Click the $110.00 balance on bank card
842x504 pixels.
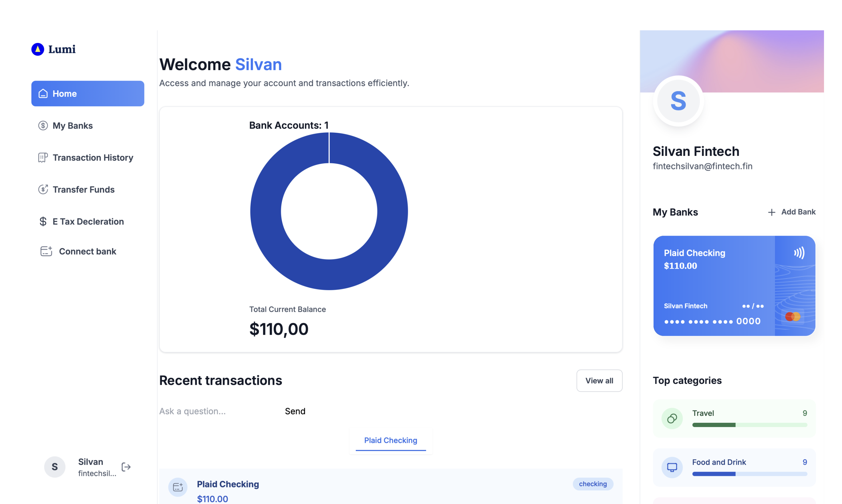(x=680, y=265)
